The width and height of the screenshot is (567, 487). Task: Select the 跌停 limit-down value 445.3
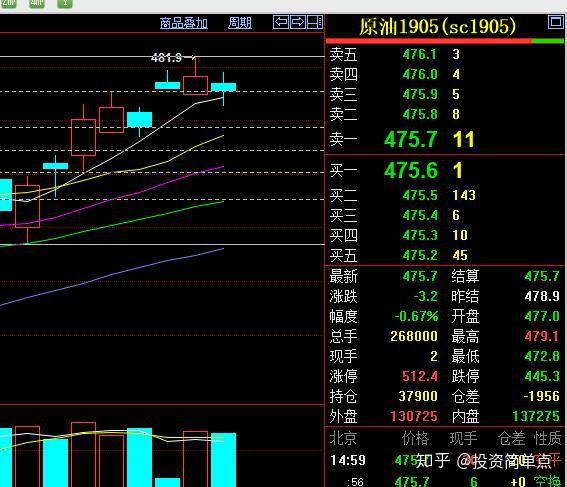tap(542, 376)
